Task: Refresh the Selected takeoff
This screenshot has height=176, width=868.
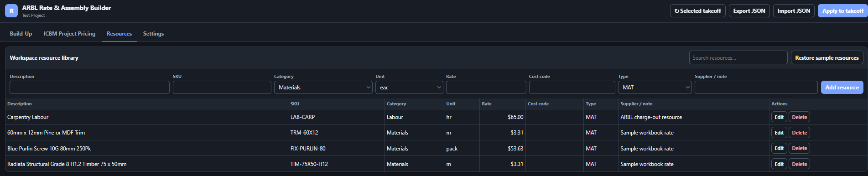Action: tap(697, 11)
